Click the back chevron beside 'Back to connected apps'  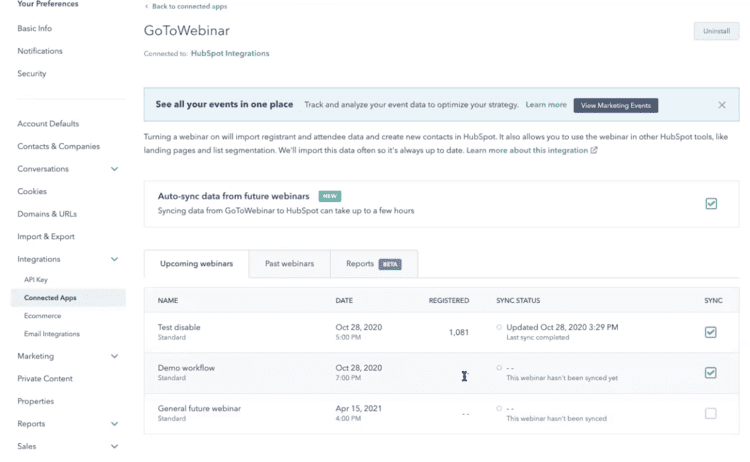coord(146,7)
